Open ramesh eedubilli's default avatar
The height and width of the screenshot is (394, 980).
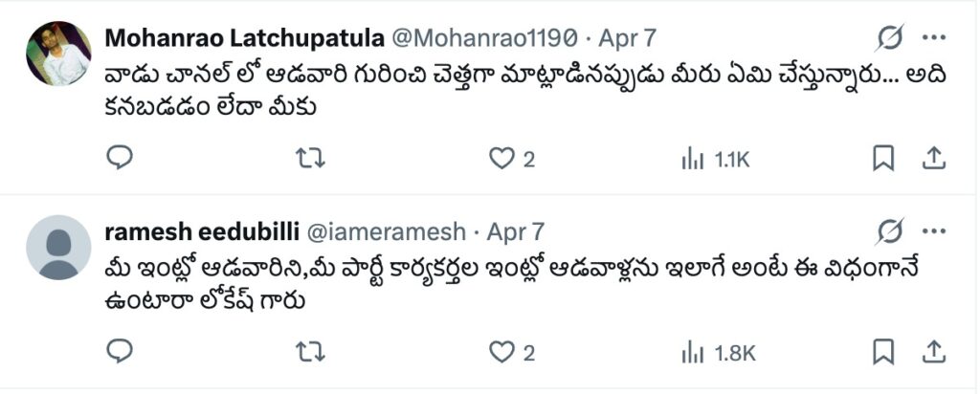[x=58, y=247]
